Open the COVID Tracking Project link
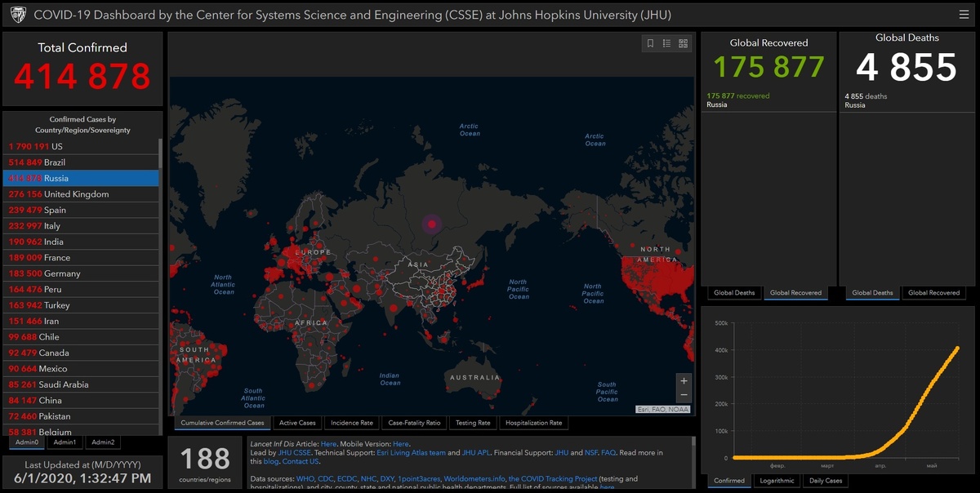Screen dimensions: 980x493 (x=553, y=479)
